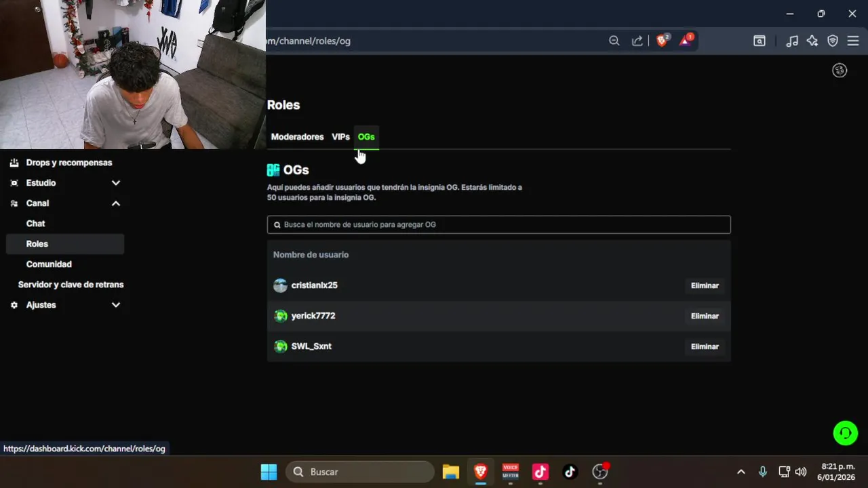Open the Brave Shields lion icon

pyautogui.click(x=663, y=40)
